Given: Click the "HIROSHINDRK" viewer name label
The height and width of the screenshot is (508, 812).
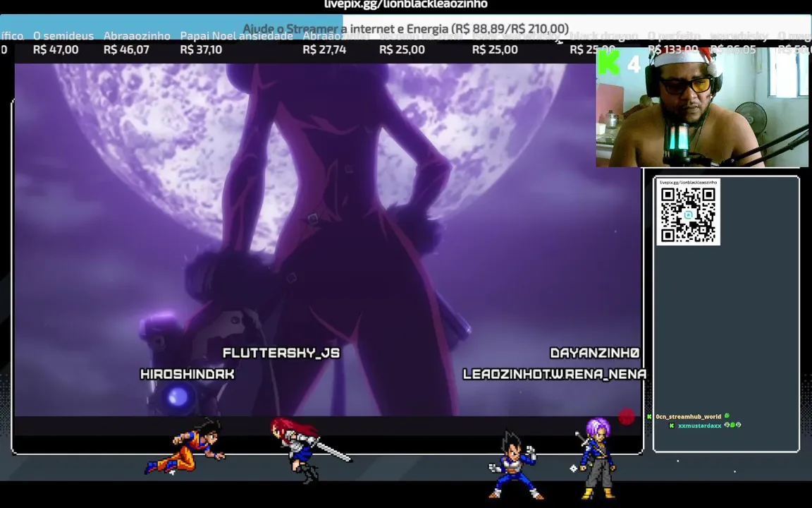Looking at the screenshot, I should point(187,374).
